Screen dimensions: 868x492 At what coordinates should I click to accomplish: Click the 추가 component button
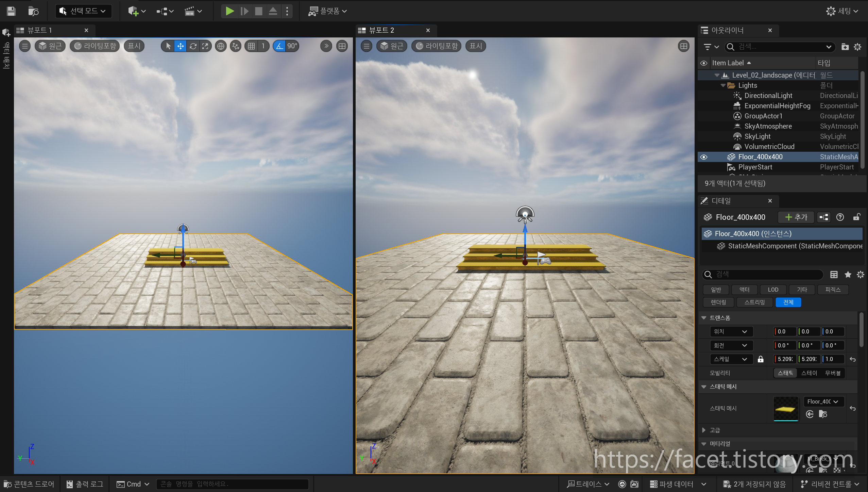coord(796,217)
